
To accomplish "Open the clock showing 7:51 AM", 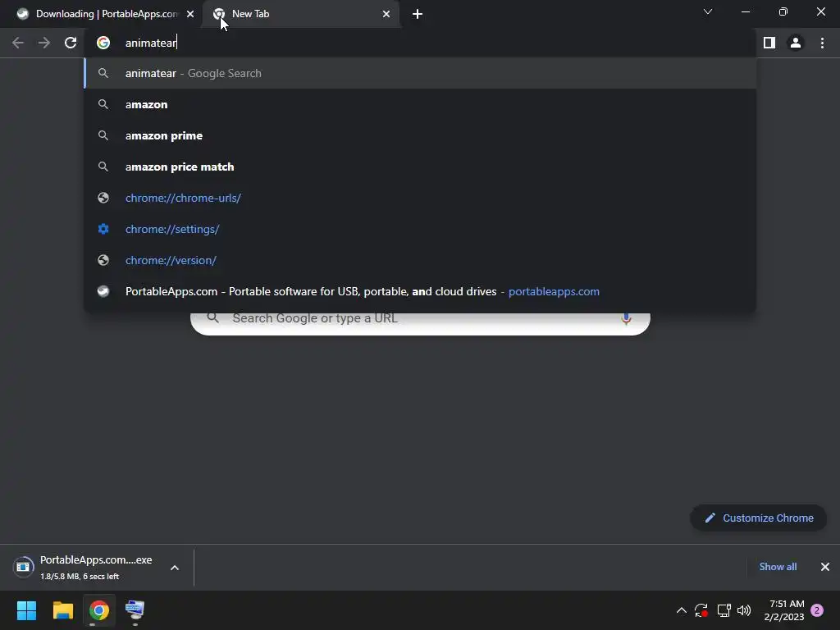I will pos(783,610).
